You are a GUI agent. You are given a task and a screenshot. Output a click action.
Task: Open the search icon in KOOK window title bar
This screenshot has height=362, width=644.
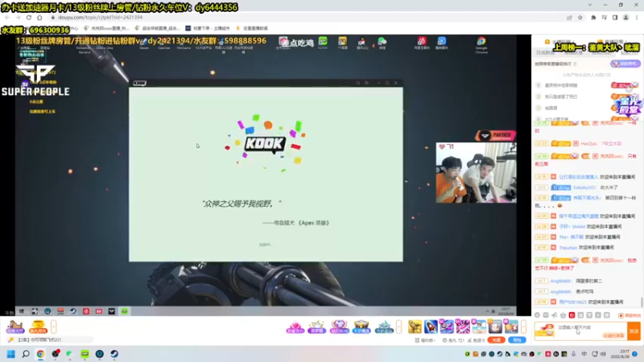(357, 83)
